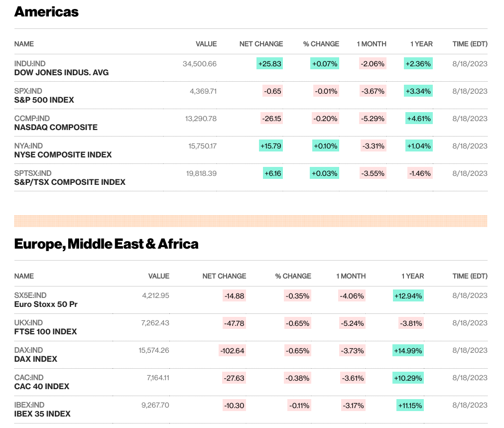Click the Euro Stoxx percent change -0.35%

click(x=297, y=296)
